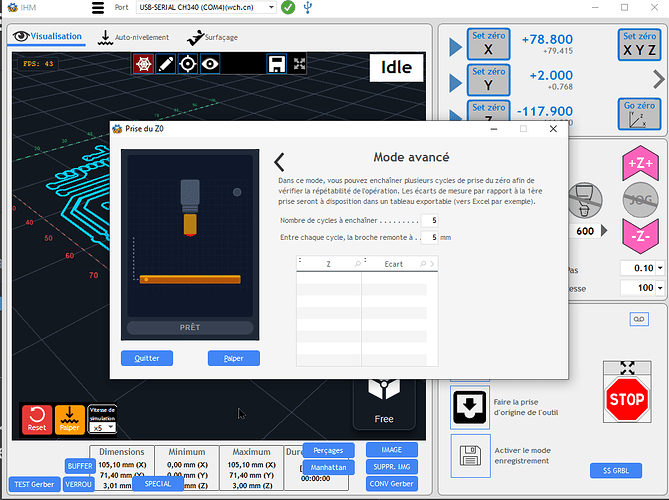The height and width of the screenshot is (500, 669).
Task: Click the expand arrows above the STOP button
Action: (x=627, y=368)
